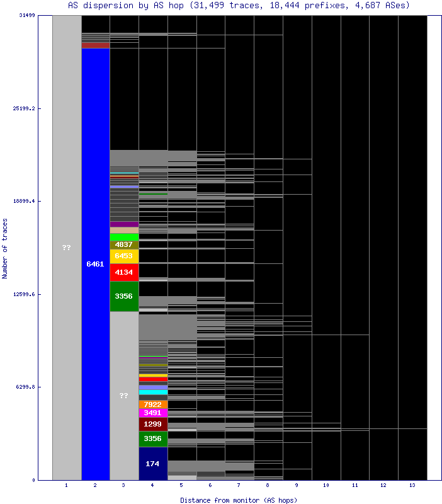Click x-axis hop label 12
The height and width of the screenshot is (504, 442).
click(x=383, y=485)
